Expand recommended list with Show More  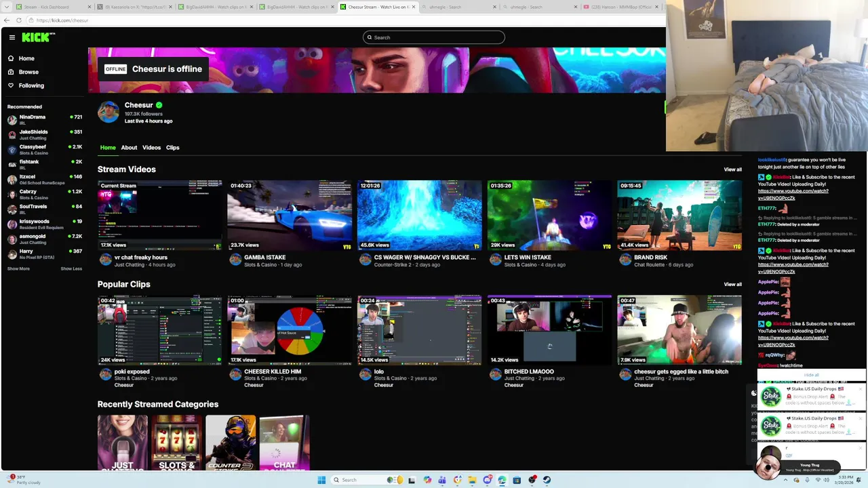pos(18,268)
